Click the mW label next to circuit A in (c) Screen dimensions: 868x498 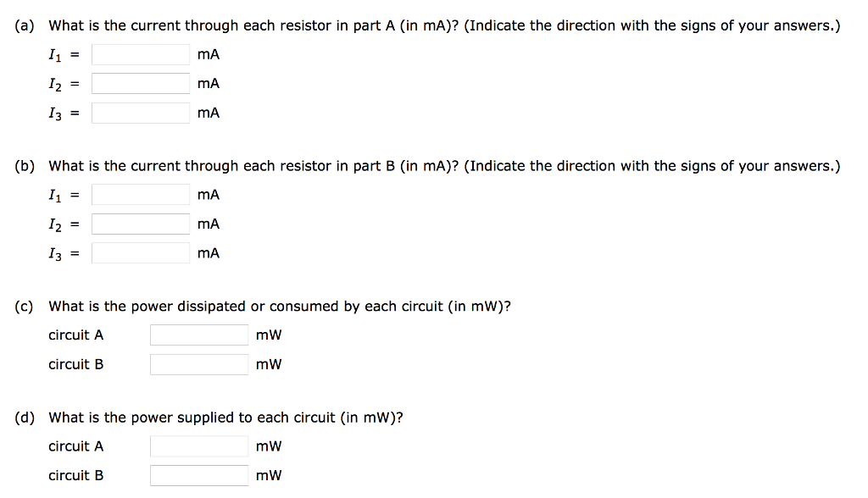[269, 335]
